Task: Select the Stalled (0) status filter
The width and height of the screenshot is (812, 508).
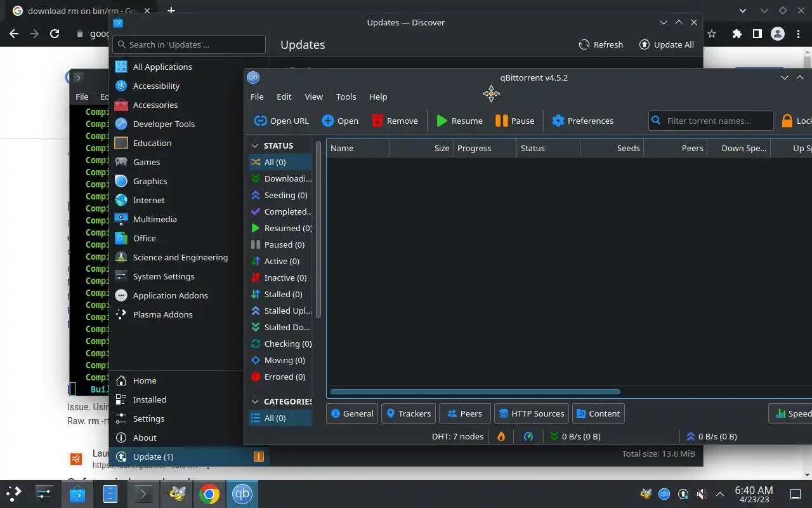Action: [x=280, y=294]
